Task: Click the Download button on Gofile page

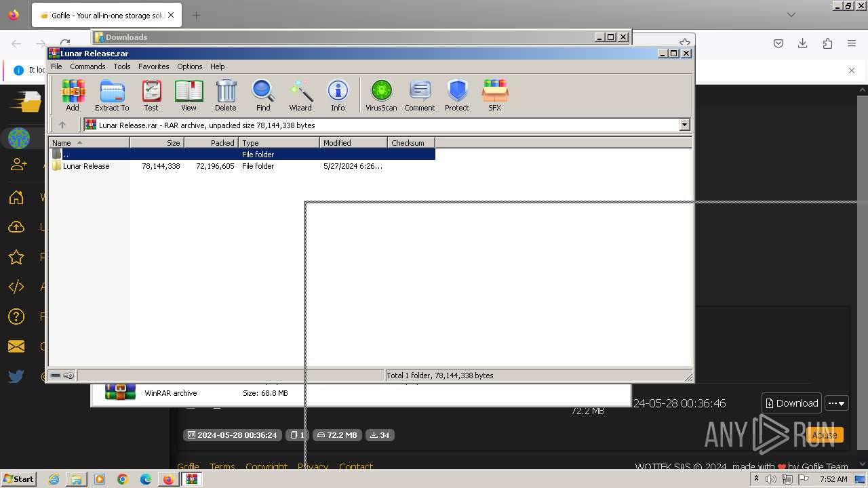Action: (x=791, y=403)
